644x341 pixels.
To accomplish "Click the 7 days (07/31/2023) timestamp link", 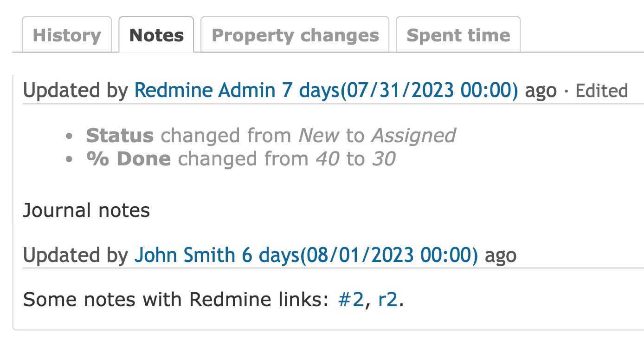I will tap(400, 90).
